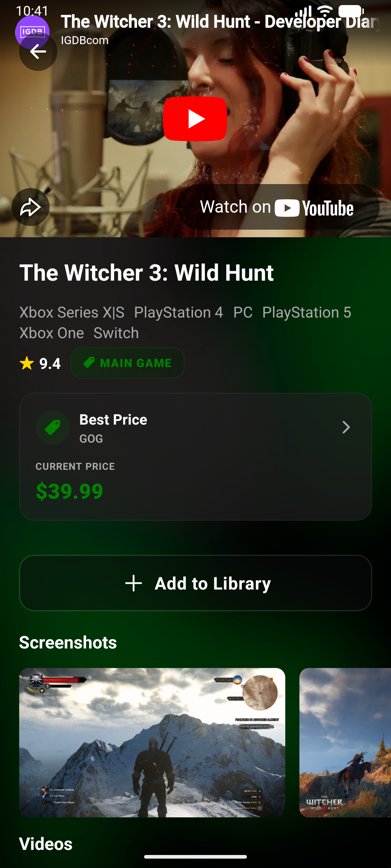Play the Developer Diary YouTube video
The width and height of the screenshot is (391, 868).
[x=195, y=119]
